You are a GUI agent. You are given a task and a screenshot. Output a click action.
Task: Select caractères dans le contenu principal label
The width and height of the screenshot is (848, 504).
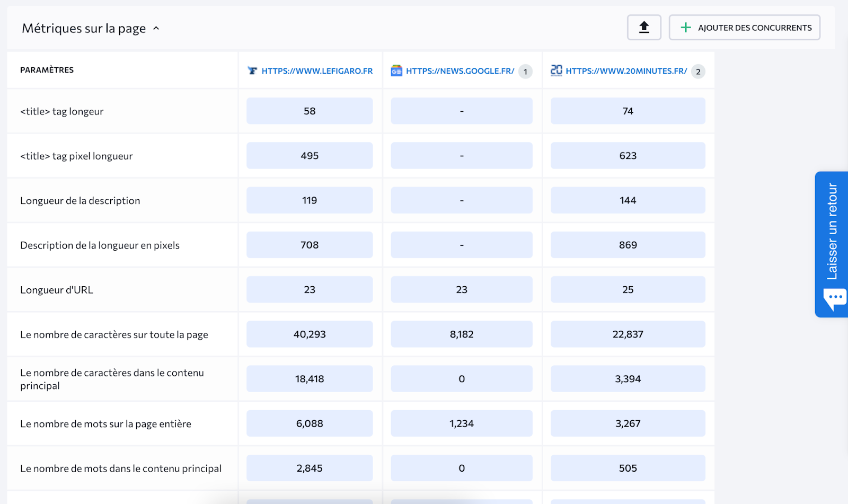pyautogui.click(x=112, y=379)
